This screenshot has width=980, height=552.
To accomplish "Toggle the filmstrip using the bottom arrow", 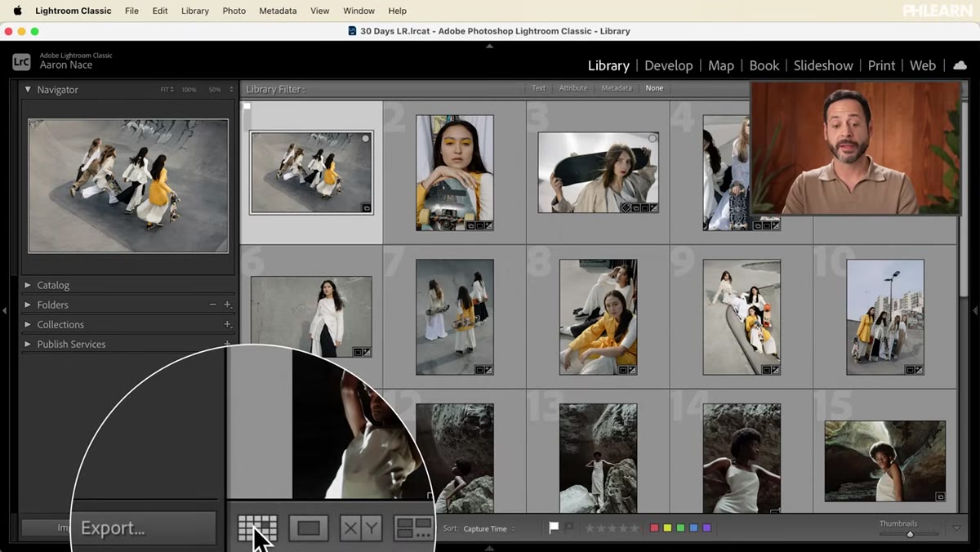I will (489, 548).
